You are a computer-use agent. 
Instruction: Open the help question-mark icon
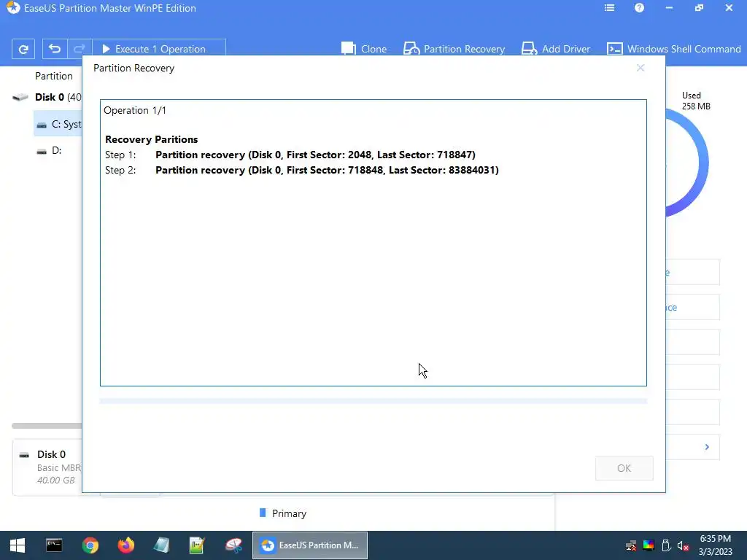pos(639,8)
